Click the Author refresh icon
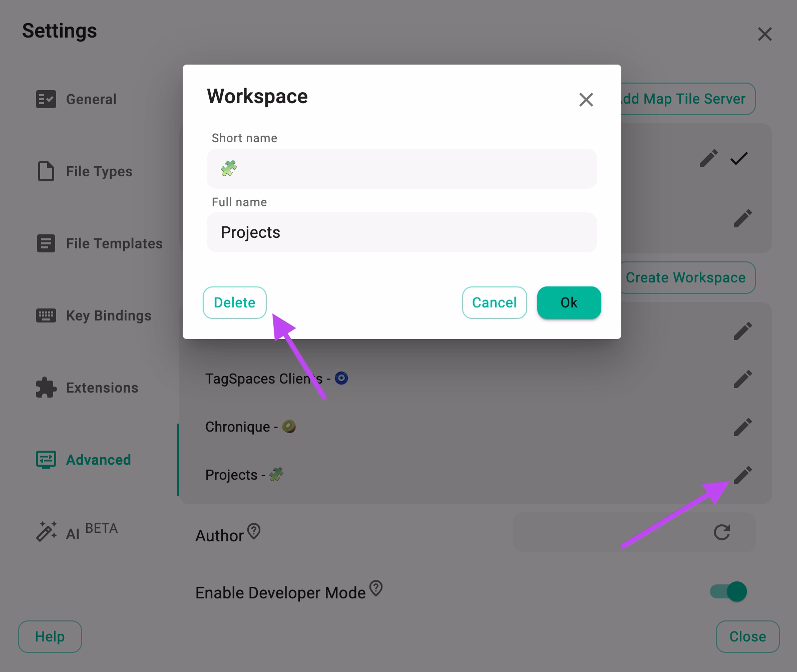797x672 pixels. 721,532
